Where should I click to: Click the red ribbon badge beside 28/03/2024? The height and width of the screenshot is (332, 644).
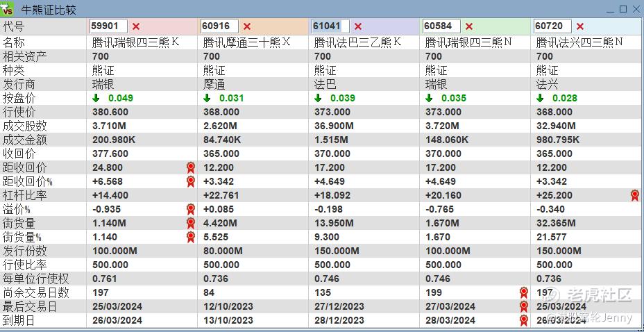pyautogui.click(x=524, y=320)
